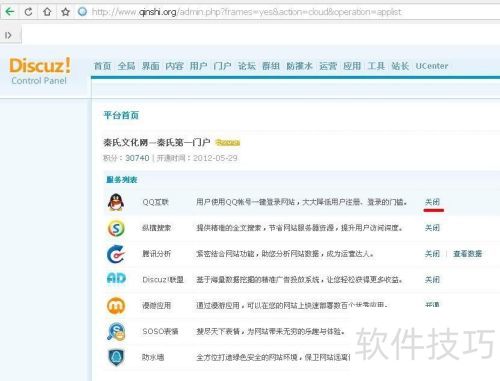Click 关闭 link for Discuz!联盟
The height and width of the screenshot is (381, 500).
tap(432, 279)
